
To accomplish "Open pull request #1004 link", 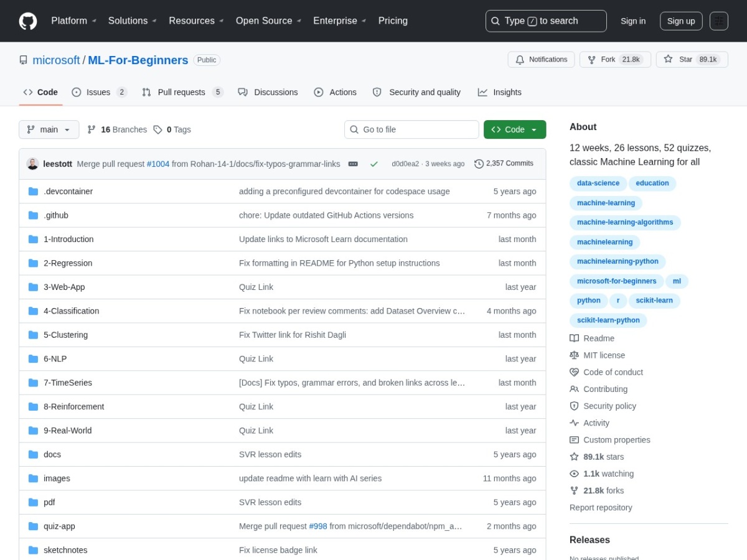I will pos(158,164).
